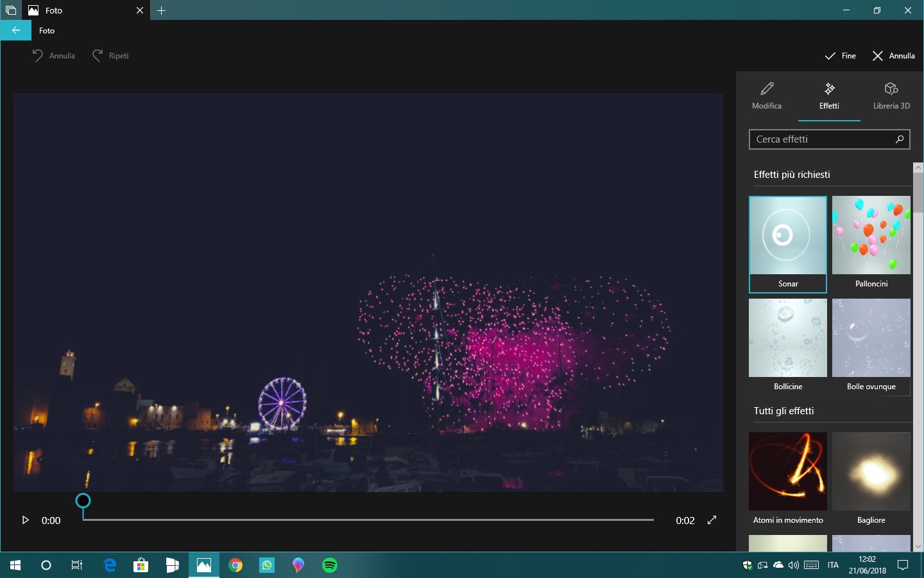Click the search magnifier icon
This screenshot has width=924, height=578.
coord(900,139)
